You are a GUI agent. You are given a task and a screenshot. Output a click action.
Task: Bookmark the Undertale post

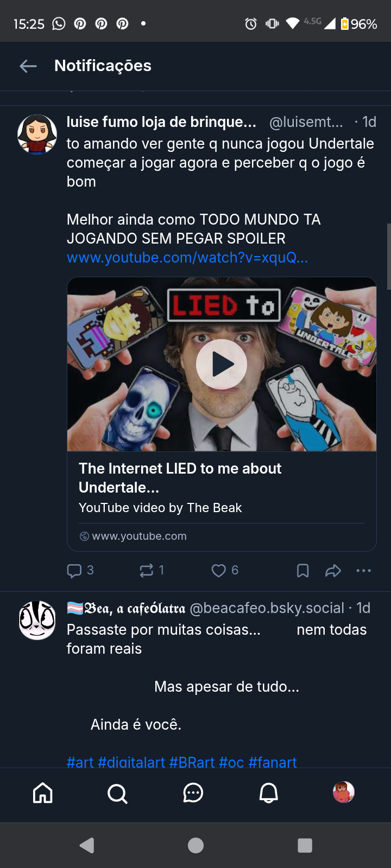coord(302,571)
